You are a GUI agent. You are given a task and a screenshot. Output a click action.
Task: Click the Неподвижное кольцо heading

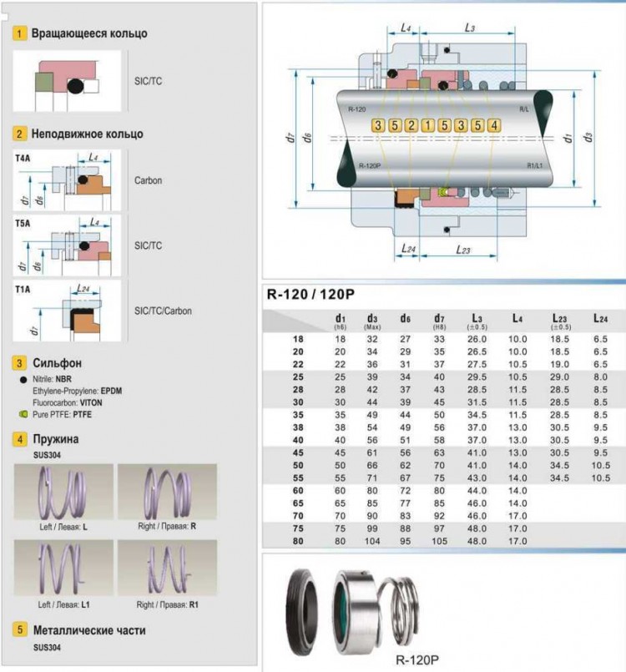click(x=88, y=134)
